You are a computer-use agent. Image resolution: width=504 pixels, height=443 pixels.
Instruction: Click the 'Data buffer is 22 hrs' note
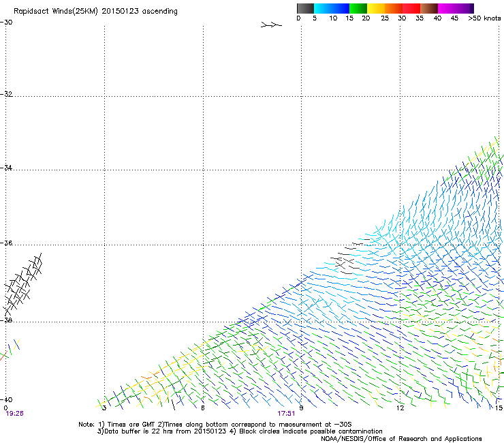tap(240, 431)
